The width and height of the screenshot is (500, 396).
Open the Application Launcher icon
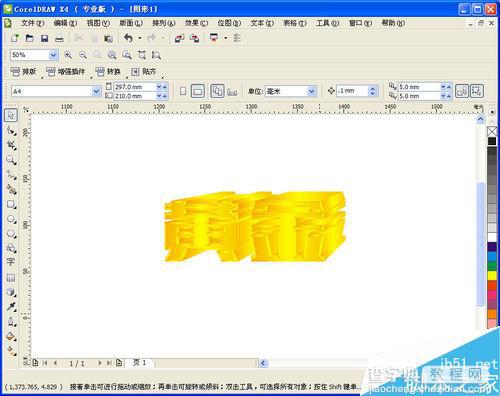click(x=214, y=38)
